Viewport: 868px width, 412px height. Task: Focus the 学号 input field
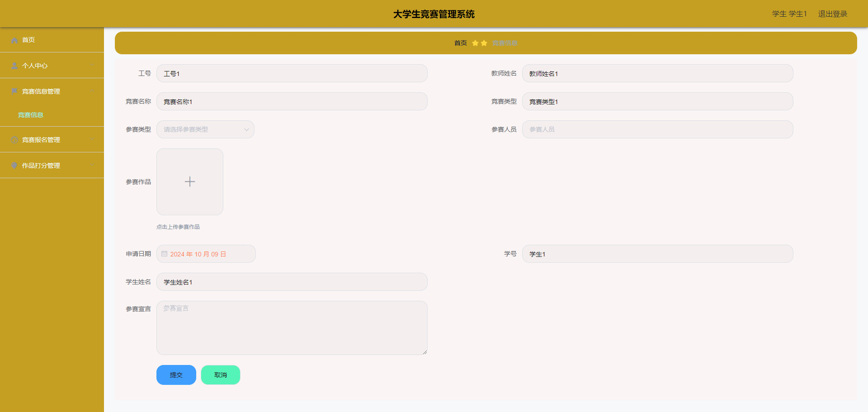click(x=658, y=254)
